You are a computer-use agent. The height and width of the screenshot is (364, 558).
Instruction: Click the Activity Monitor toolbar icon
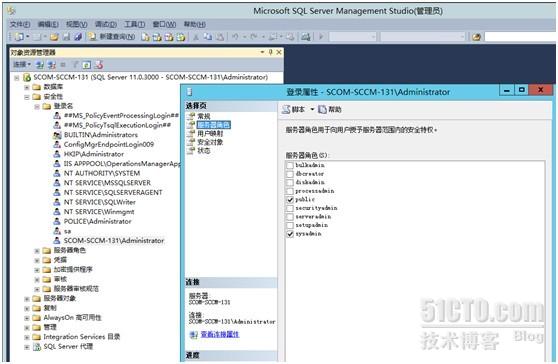[x=305, y=37]
